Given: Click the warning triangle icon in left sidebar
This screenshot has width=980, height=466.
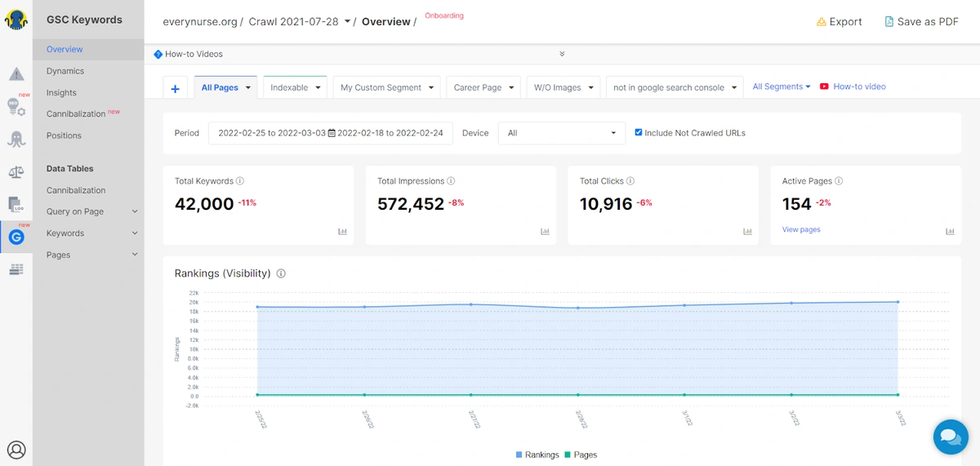Looking at the screenshot, I should pyautogui.click(x=16, y=74).
